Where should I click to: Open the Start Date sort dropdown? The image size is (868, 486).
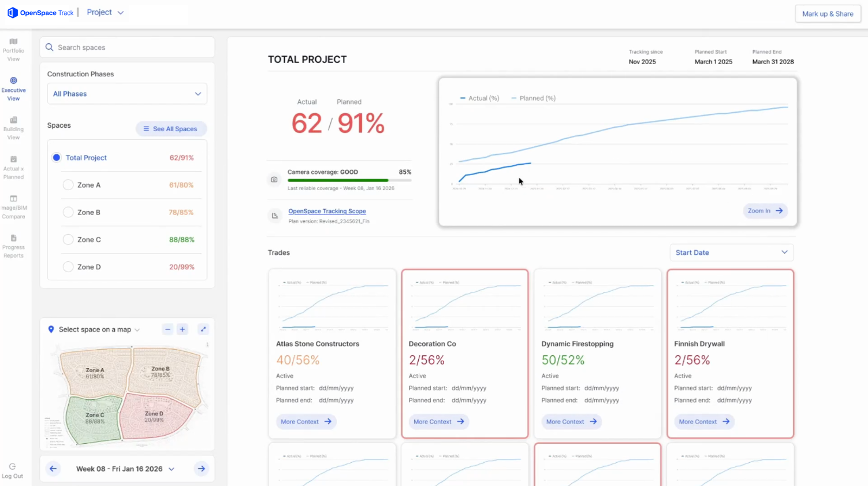732,253
